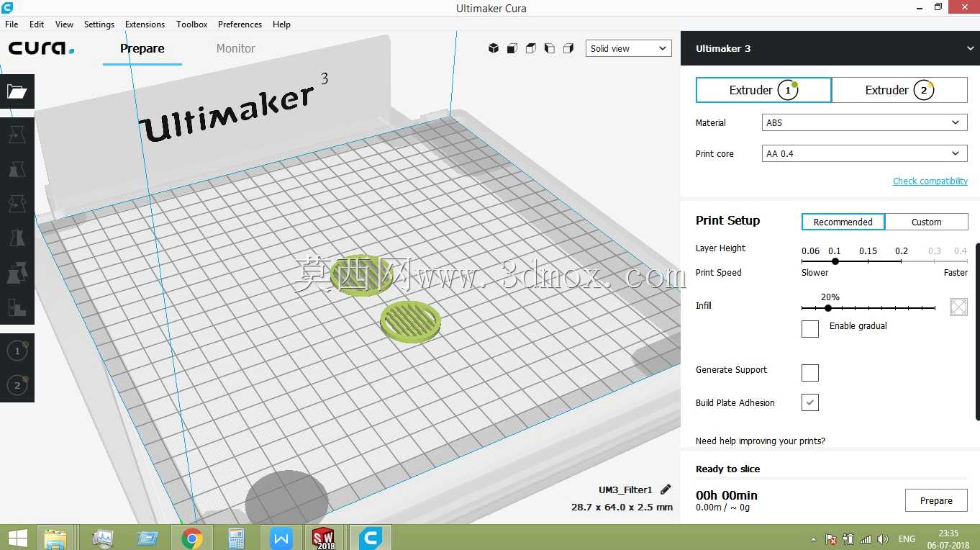Screen dimensions: 980x550
Task: Click 'Need help improving your prints?' link
Action: [x=761, y=441]
